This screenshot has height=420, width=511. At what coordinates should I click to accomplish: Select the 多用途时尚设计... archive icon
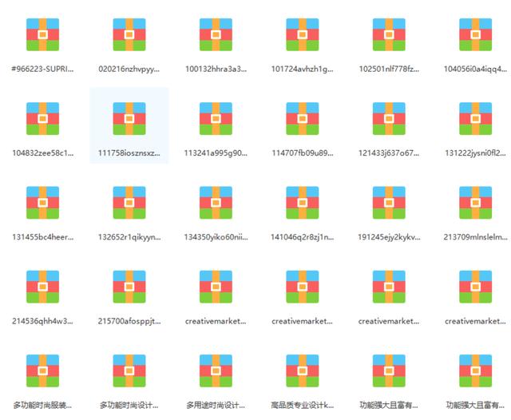(x=216, y=370)
